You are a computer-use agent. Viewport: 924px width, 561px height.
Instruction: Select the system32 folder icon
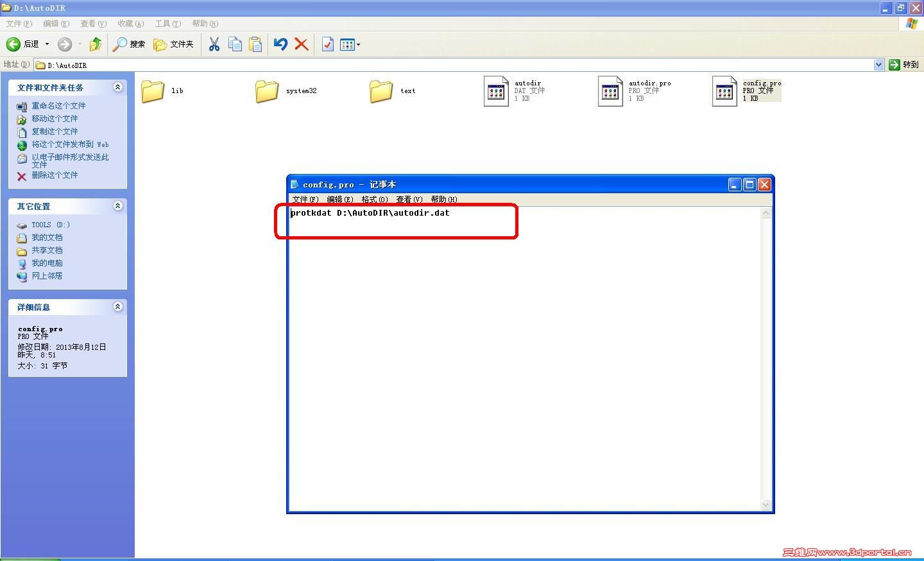pyautogui.click(x=267, y=91)
